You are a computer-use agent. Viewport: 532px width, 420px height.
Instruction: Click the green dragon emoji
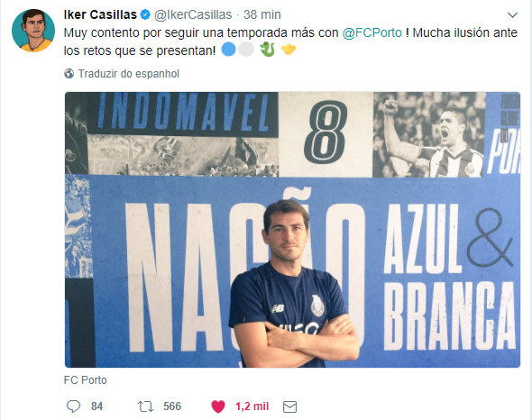tap(268, 50)
